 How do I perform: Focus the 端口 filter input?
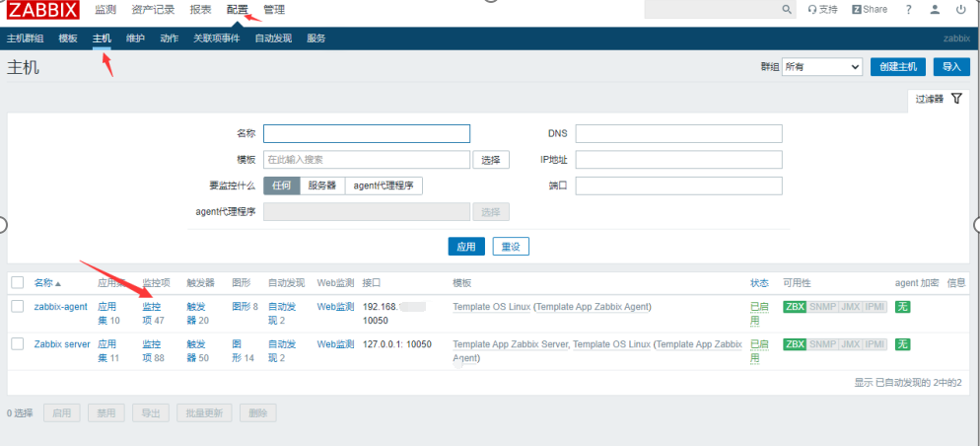click(678, 186)
